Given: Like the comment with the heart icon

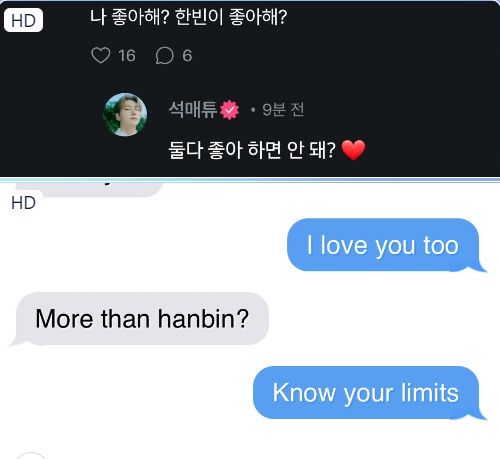Looking at the screenshot, I should coord(100,55).
